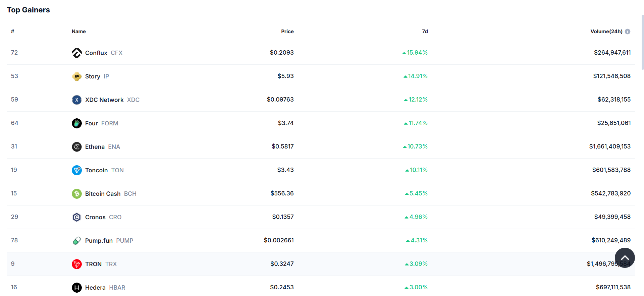Sort the table by 7d column

pyautogui.click(x=425, y=32)
